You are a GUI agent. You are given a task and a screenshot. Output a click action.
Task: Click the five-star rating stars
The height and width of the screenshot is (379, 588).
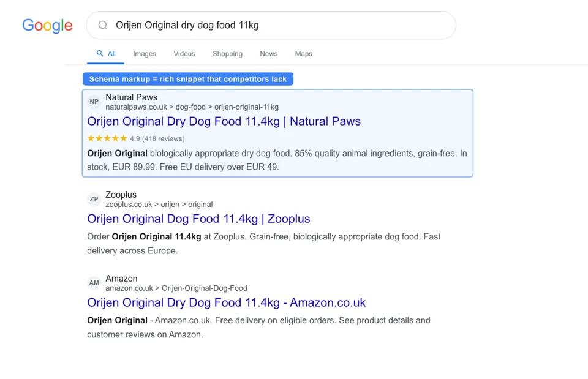(x=105, y=138)
